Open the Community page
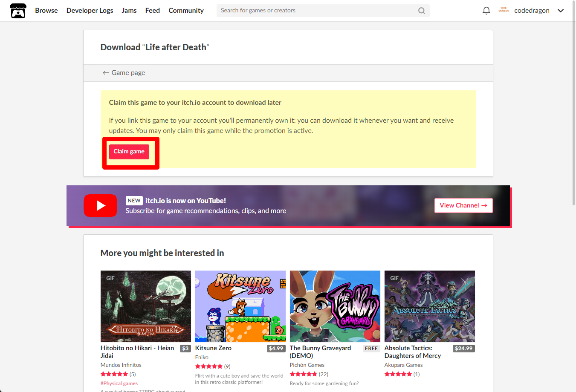Image resolution: width=576 pixels, height=392 pixels. click(x=186, y=10)
